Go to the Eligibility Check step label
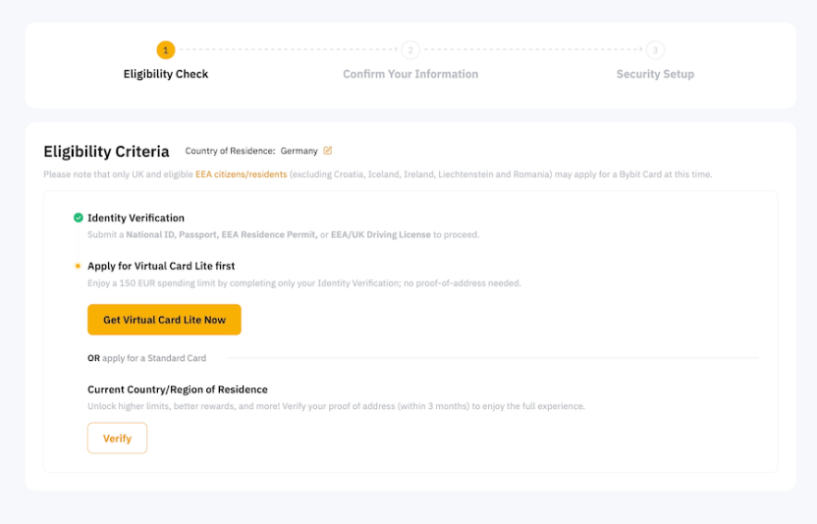The image size is (817, 524). pos(166,74)
